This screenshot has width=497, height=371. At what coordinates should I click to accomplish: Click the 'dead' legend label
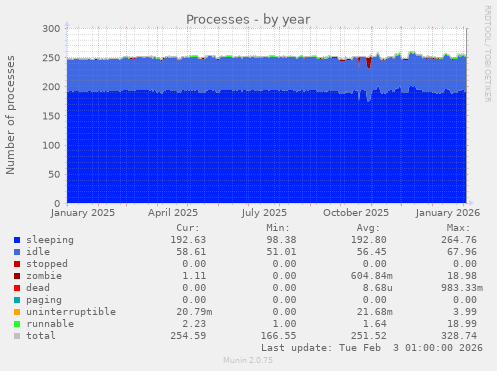tap(38, 288)
